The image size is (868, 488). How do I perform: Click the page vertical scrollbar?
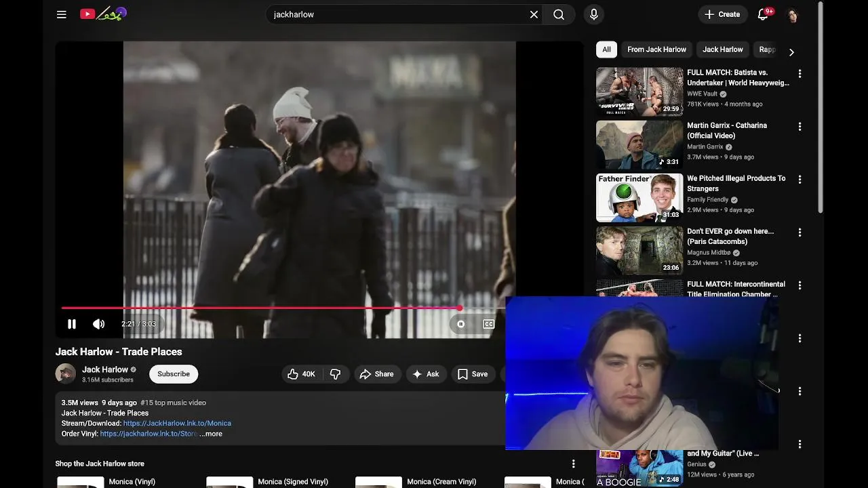(821, 108)
